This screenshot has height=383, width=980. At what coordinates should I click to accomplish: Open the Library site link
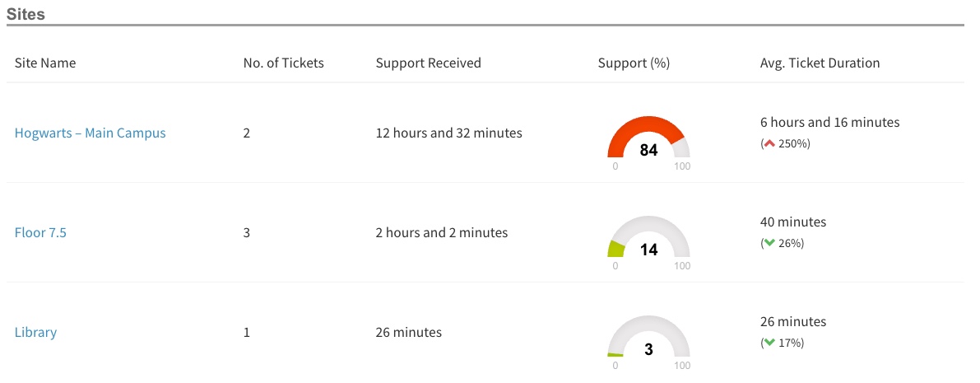pos(35,333)
